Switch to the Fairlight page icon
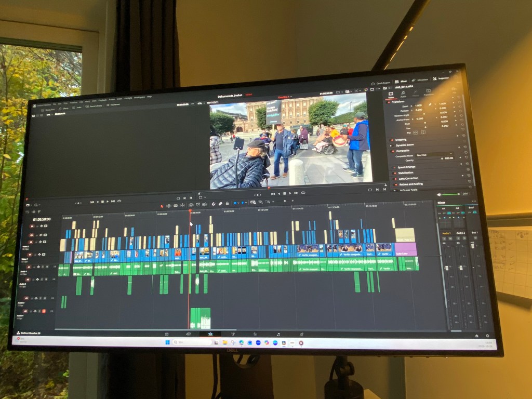Viewport: 532px width, 399px height. [278, 335]
